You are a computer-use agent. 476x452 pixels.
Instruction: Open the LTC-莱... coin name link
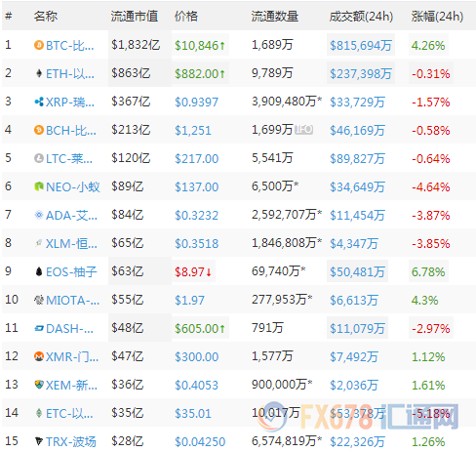(69, 159)
